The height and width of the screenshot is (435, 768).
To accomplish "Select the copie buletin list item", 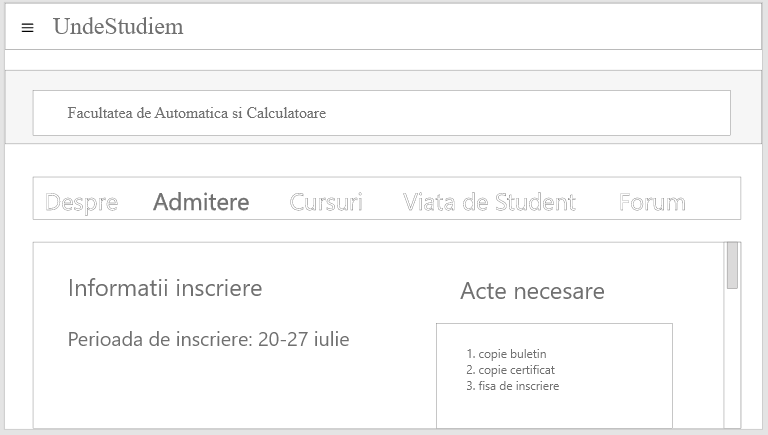I will [512, 354].
